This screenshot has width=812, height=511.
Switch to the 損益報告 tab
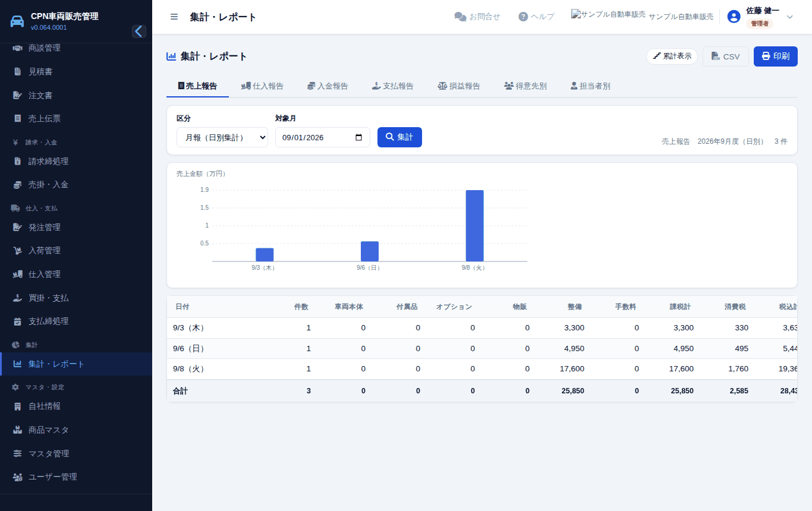pos(459,86)
